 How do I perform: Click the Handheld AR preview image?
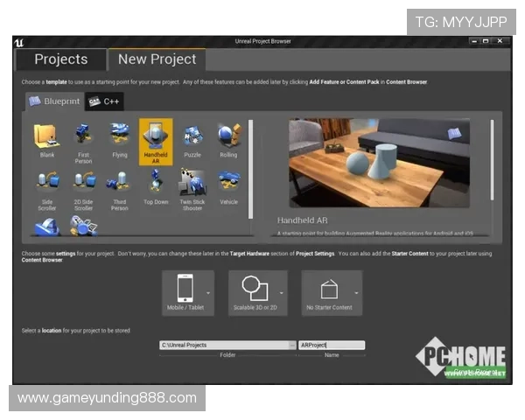click(x=380, y=163)
